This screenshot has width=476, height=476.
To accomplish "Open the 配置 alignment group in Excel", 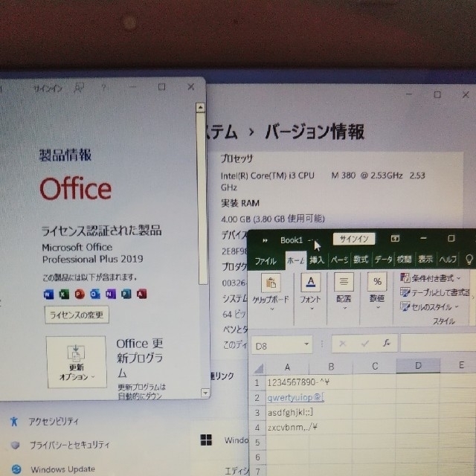I will pos(344,292).
